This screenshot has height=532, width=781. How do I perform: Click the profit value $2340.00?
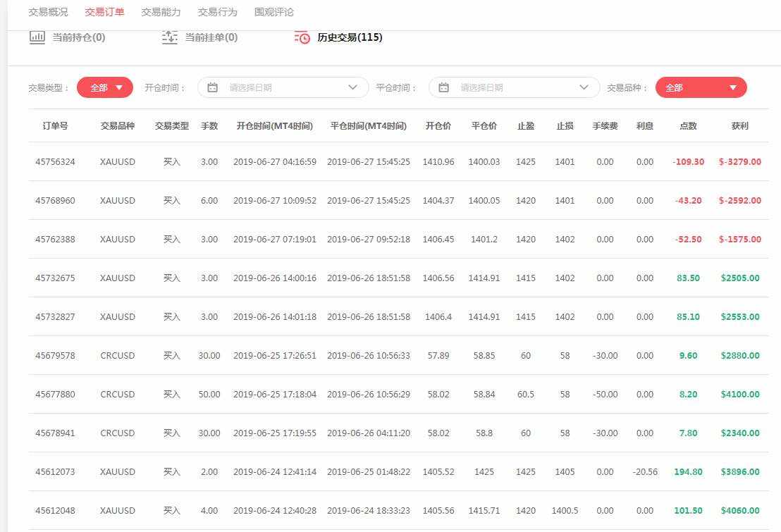[x=740, y=433]
